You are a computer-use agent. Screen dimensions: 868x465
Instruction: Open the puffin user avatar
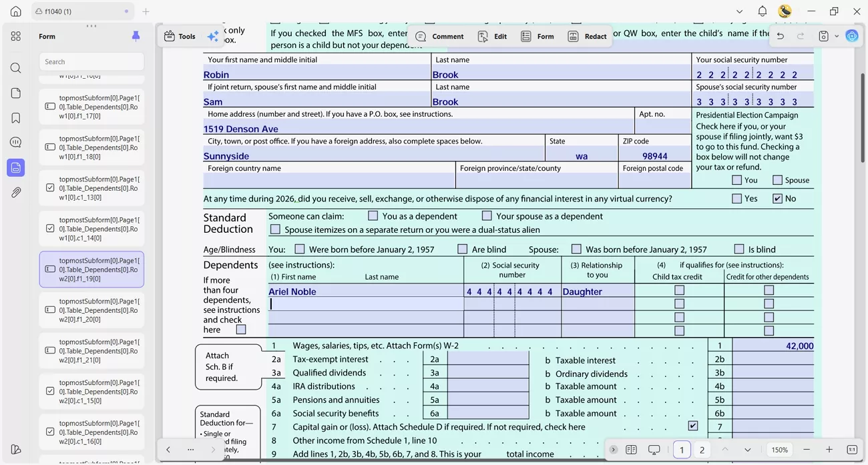785,11
